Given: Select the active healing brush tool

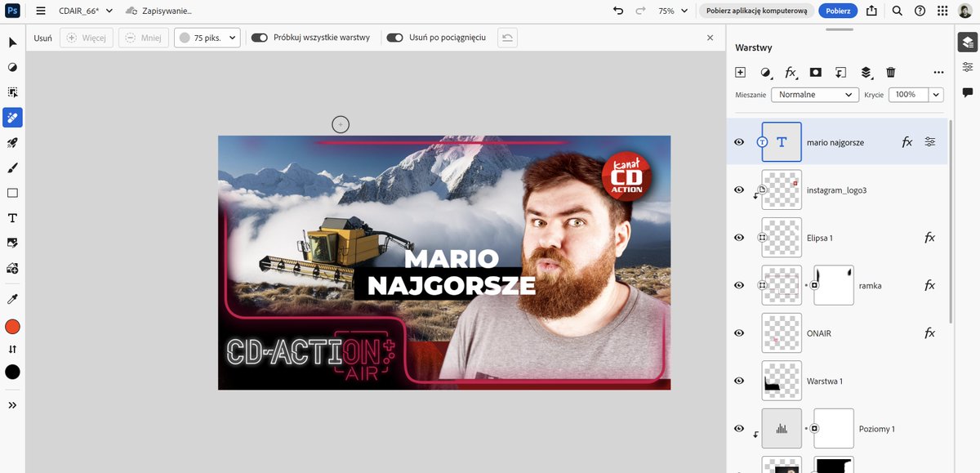Looking at the screenshot, I should 12,118.
